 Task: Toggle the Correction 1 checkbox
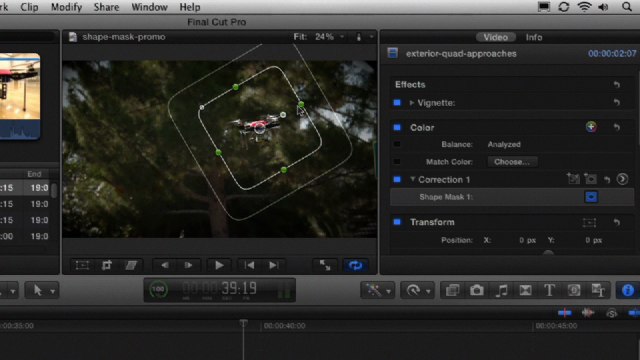coord(397,179)
